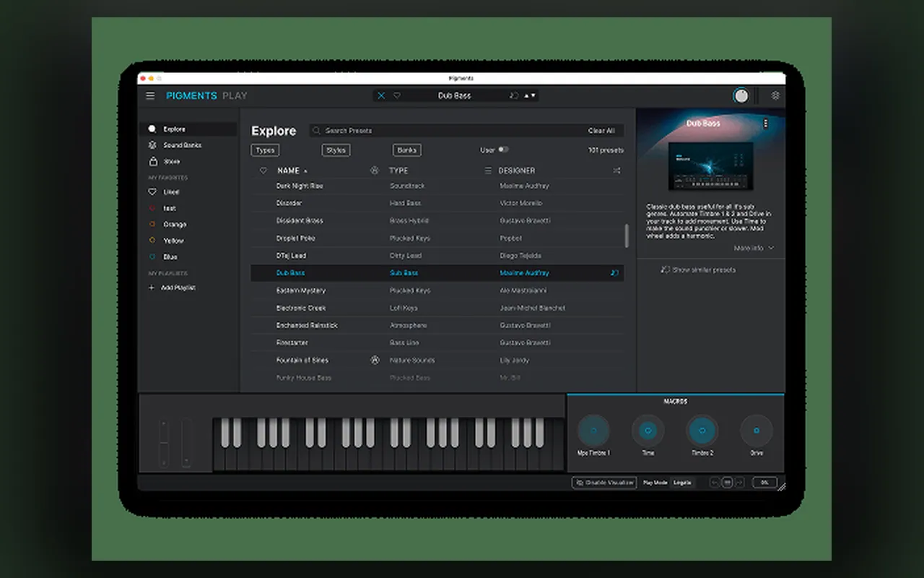Click the master volume knob
This screenshot has height=578, width=924.
(741, 95)
